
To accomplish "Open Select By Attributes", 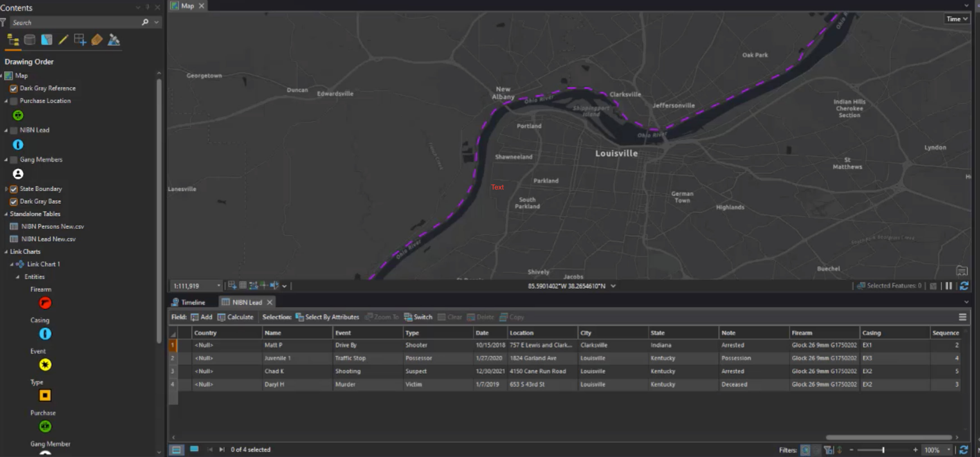I will click(x=327, y=317).
